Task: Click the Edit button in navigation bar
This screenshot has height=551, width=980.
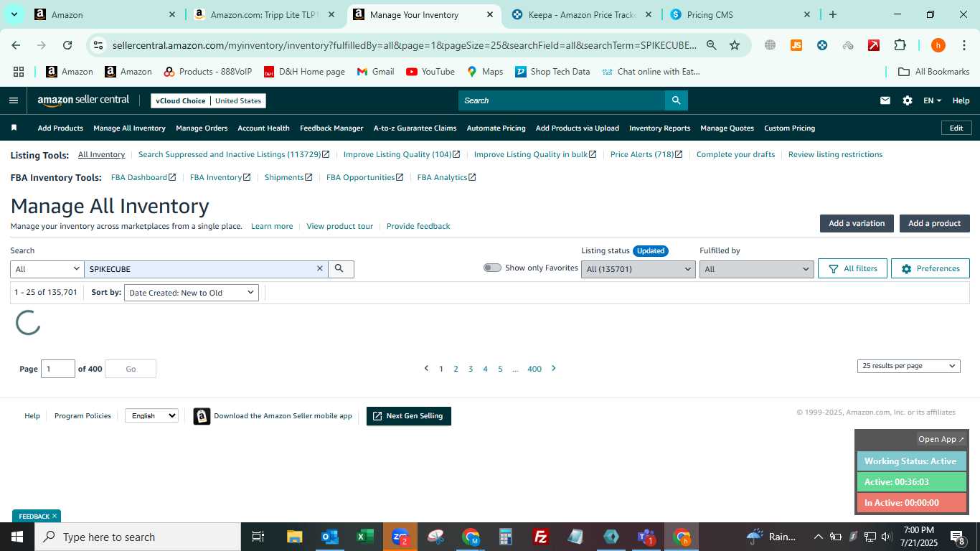Action: 956,128
